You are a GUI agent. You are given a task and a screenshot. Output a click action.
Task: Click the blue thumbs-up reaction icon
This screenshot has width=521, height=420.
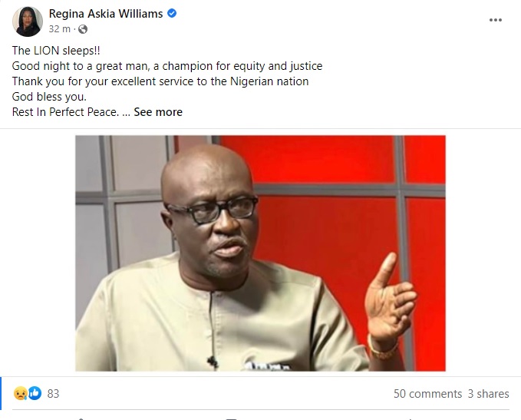(35, 393)
